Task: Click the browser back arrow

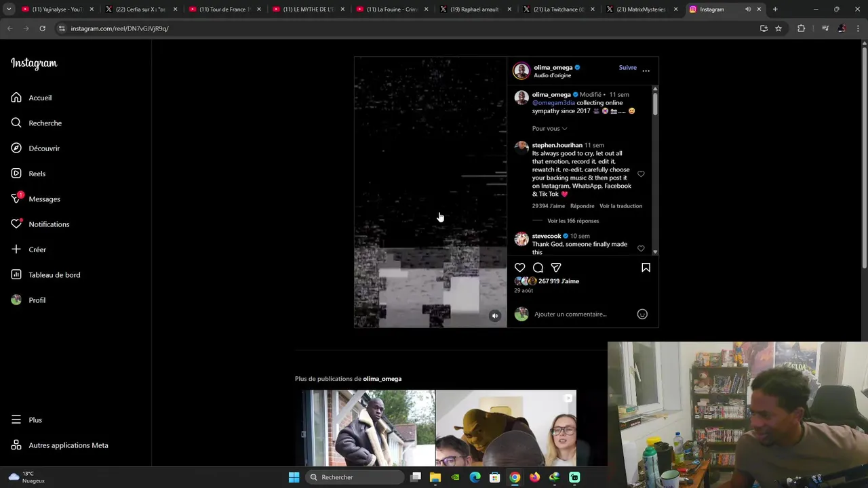Action: point(10,28)
